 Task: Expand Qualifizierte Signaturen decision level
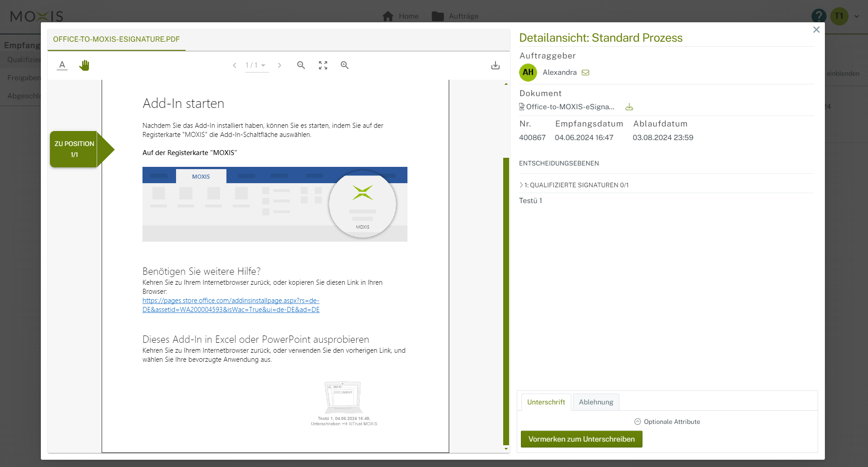click(574, 185)
